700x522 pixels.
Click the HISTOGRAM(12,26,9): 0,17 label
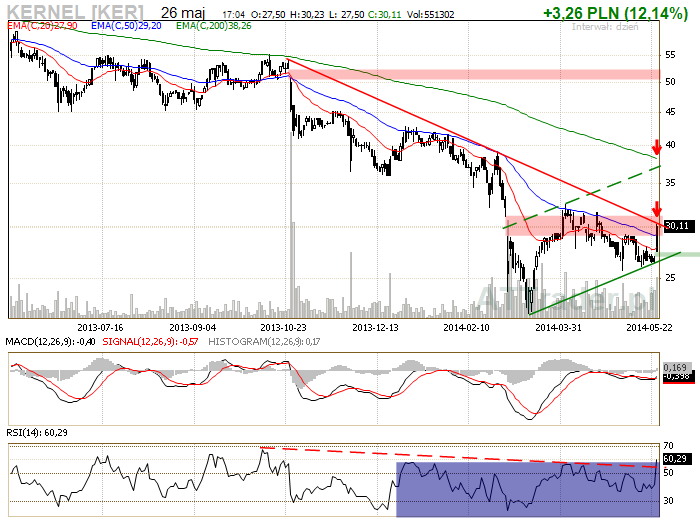pyautogui.click(x=264, y=342)
